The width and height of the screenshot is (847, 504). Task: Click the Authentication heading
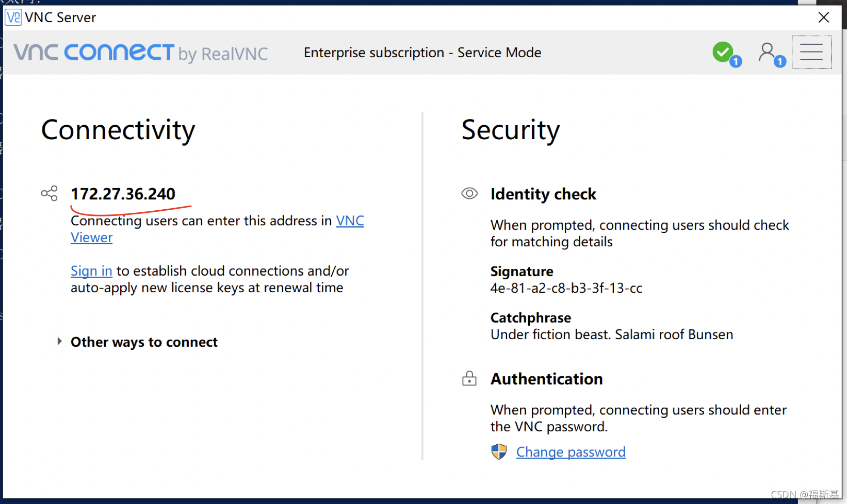pos(547,379)
